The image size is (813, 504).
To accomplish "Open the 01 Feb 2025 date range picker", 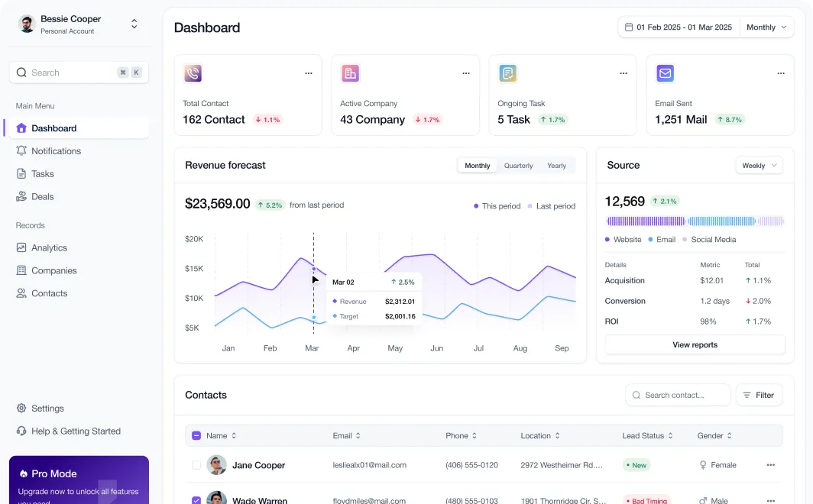I will pyautogui.click(x=679, y=27).
